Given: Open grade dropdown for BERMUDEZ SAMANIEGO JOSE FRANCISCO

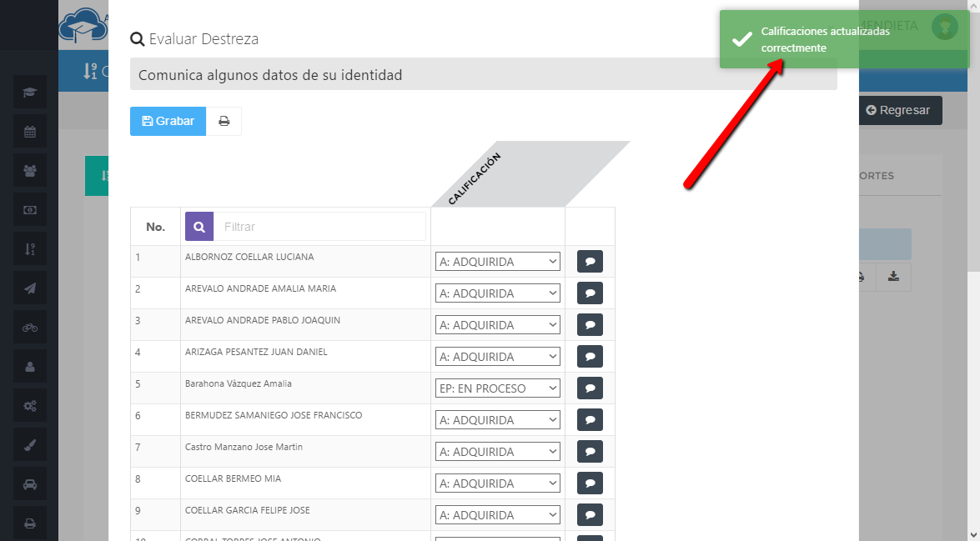Looking at the screenshot, I should tap(497, 420).
